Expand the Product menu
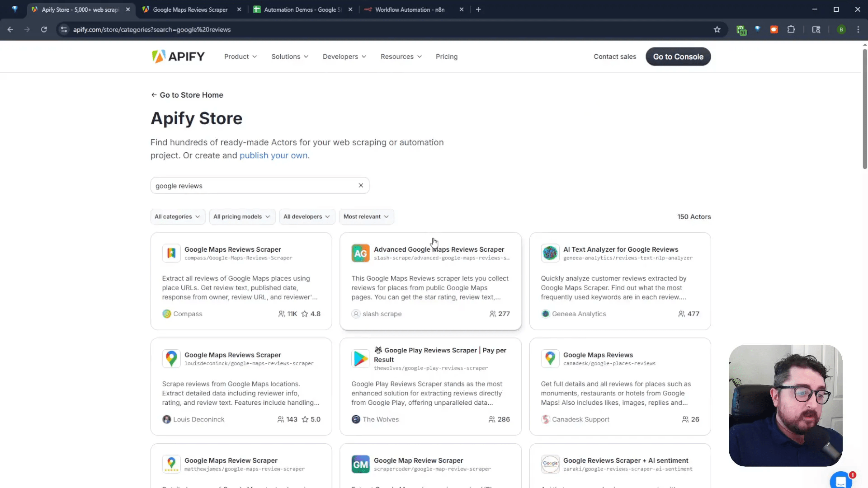The height and width of the screenshot is (488, 868). point(241,56)
